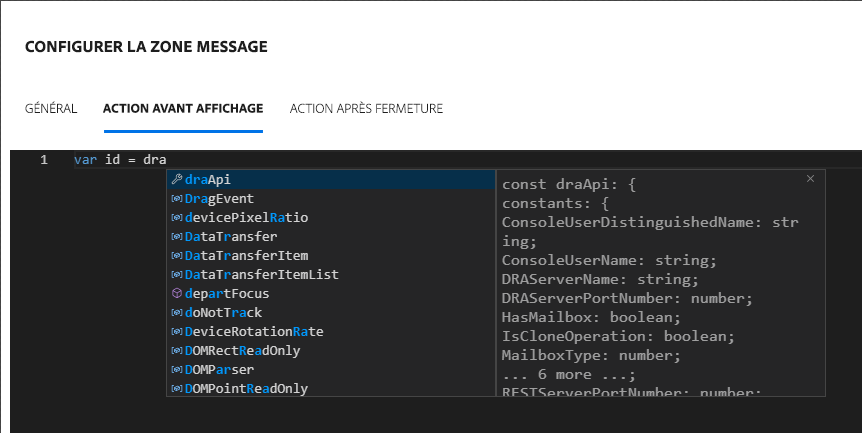Open the ACTION APRÈS FERMETURE tab

[x=366, y=108]
